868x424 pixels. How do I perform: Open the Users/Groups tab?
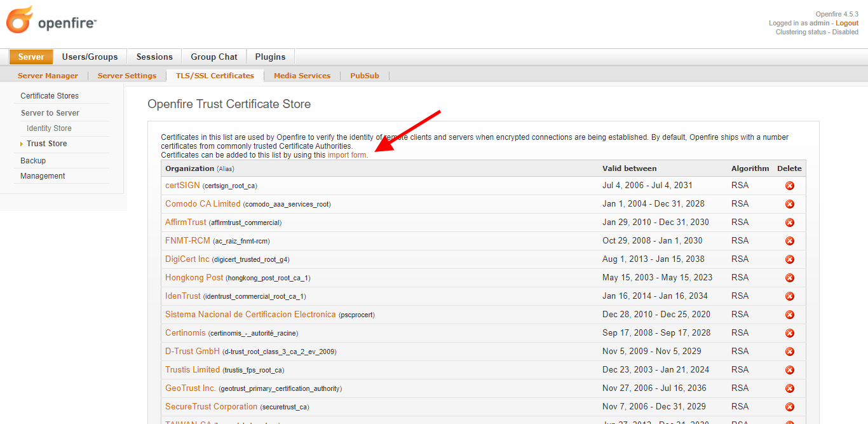click(90, 57)
